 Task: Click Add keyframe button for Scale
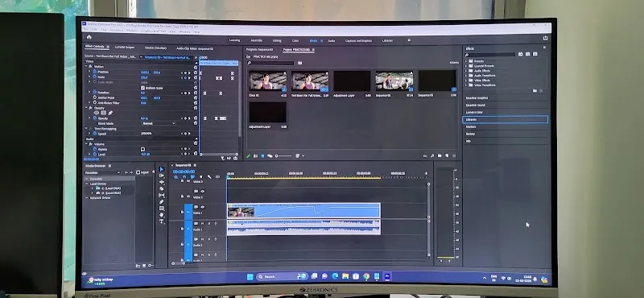pyautogui.click(x=186, y=77)
